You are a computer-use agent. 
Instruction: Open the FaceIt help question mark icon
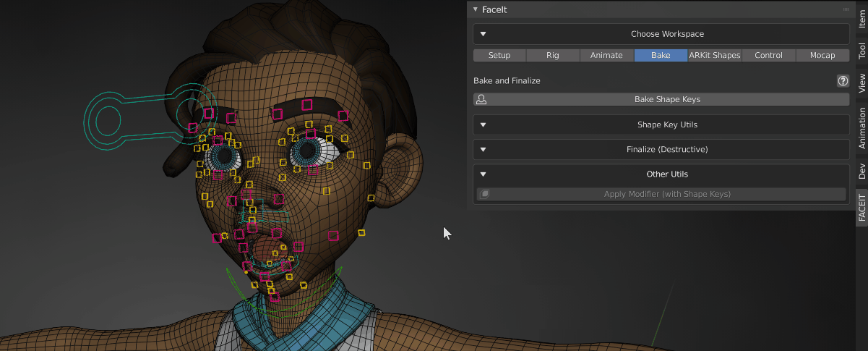842,81
